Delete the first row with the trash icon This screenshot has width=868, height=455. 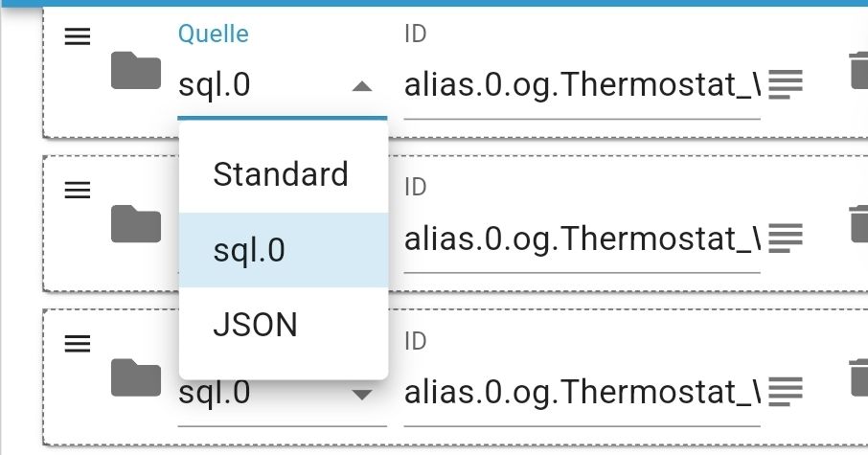coord(857,72)
